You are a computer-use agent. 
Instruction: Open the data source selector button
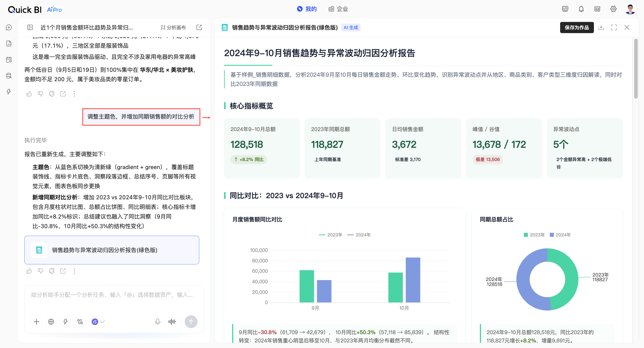point(80,322)
